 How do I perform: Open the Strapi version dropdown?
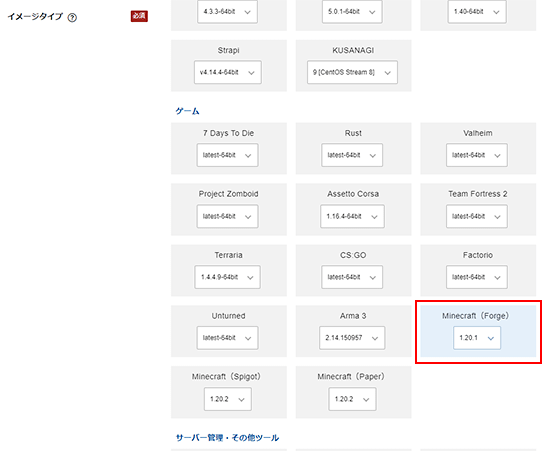[x=228, y=72]
